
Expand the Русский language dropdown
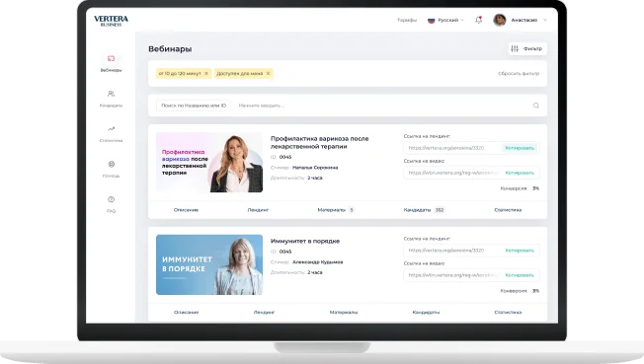445,20
